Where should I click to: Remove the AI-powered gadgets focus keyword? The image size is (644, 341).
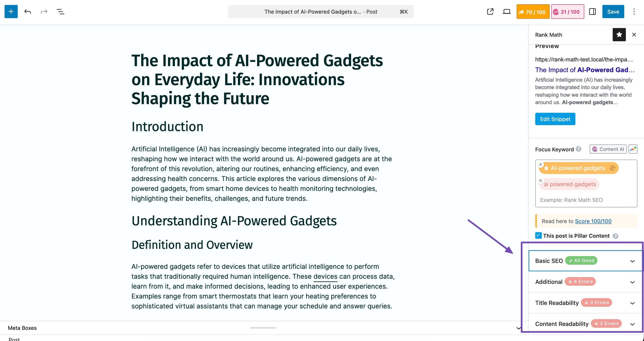click(540, 165)
